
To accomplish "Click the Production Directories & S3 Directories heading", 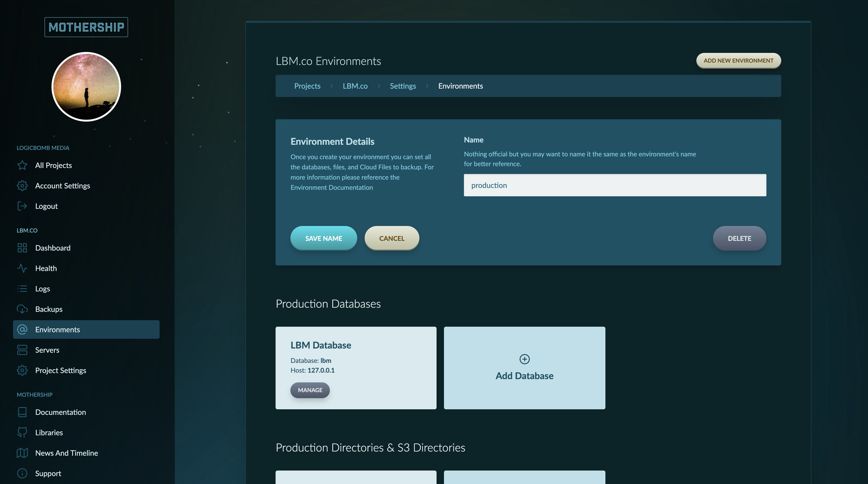I will click(370, 447).
